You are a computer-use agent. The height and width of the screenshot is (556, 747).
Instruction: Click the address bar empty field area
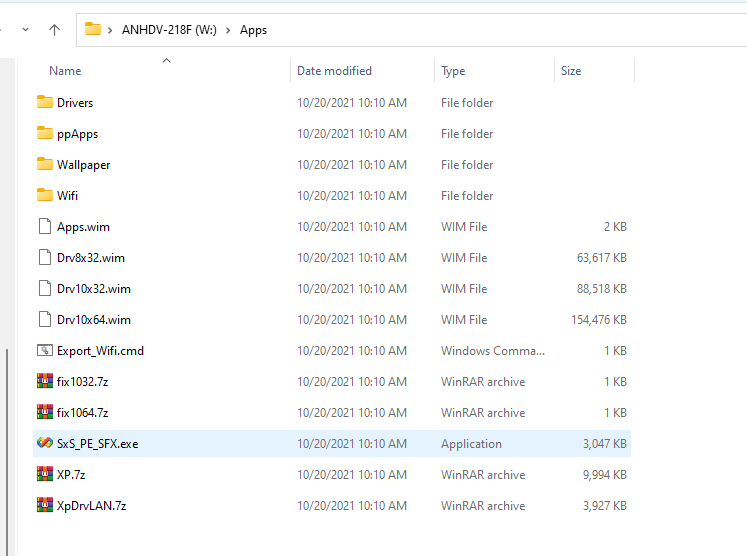click(x=505, y=30)
